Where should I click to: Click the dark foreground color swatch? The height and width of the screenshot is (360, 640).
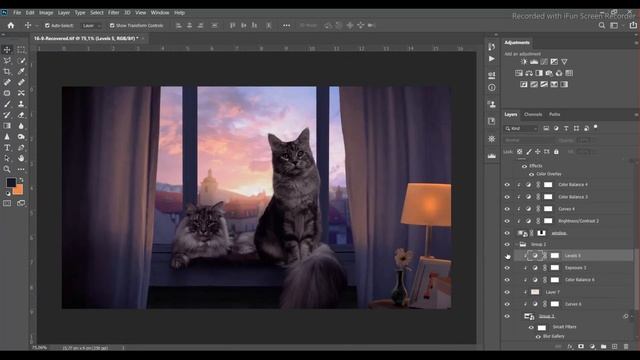tap(11, 182)
